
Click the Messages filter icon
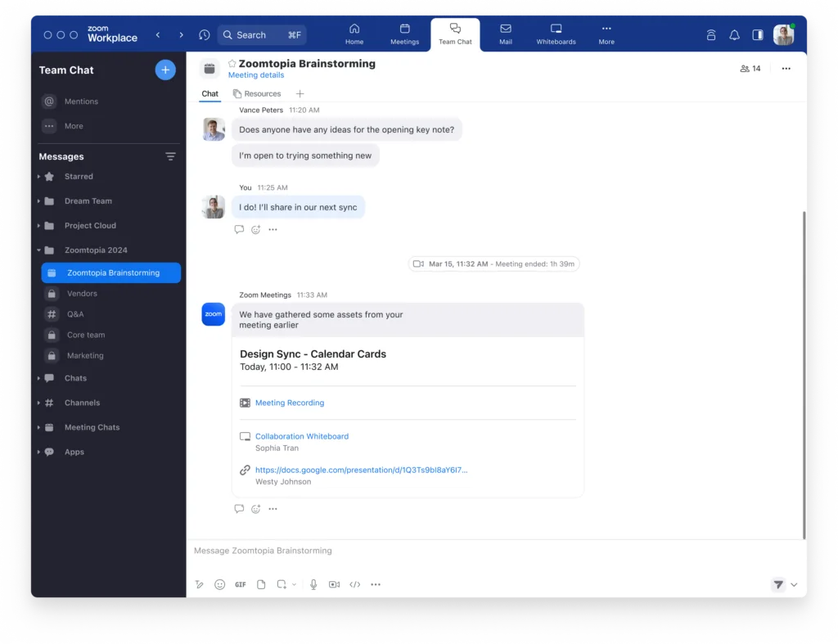[170, 156]
